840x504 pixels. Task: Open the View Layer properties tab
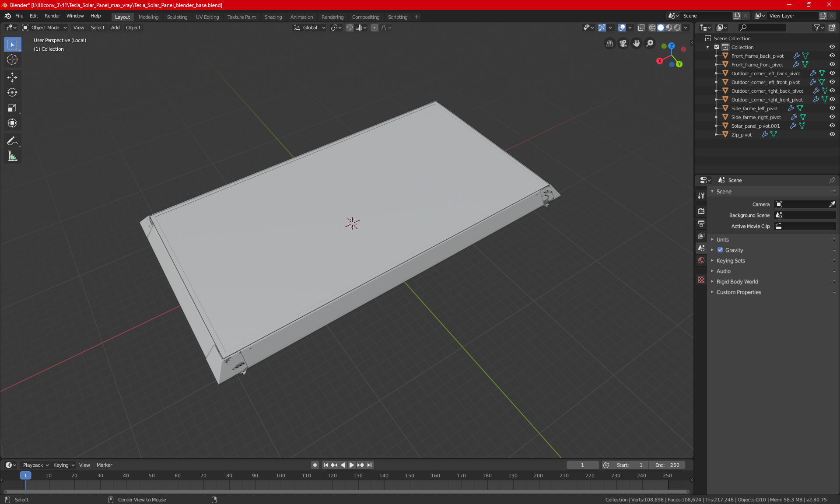701,236
